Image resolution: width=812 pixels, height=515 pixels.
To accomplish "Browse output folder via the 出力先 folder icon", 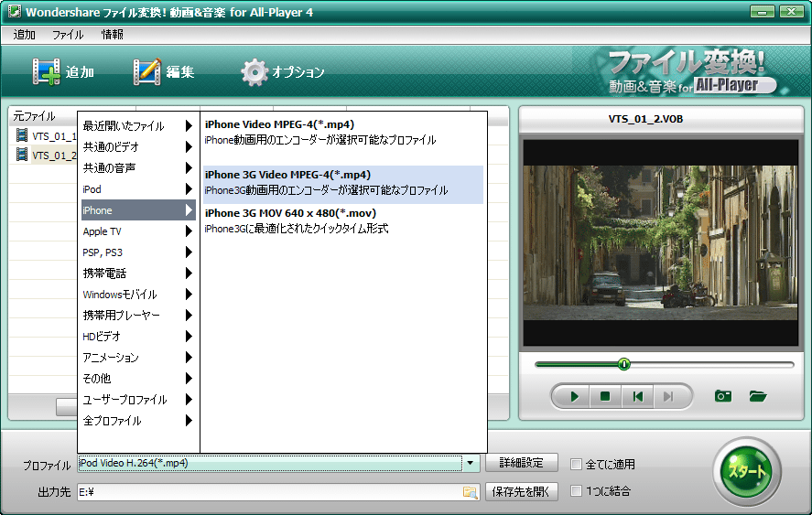I will (x=470, y=492).
